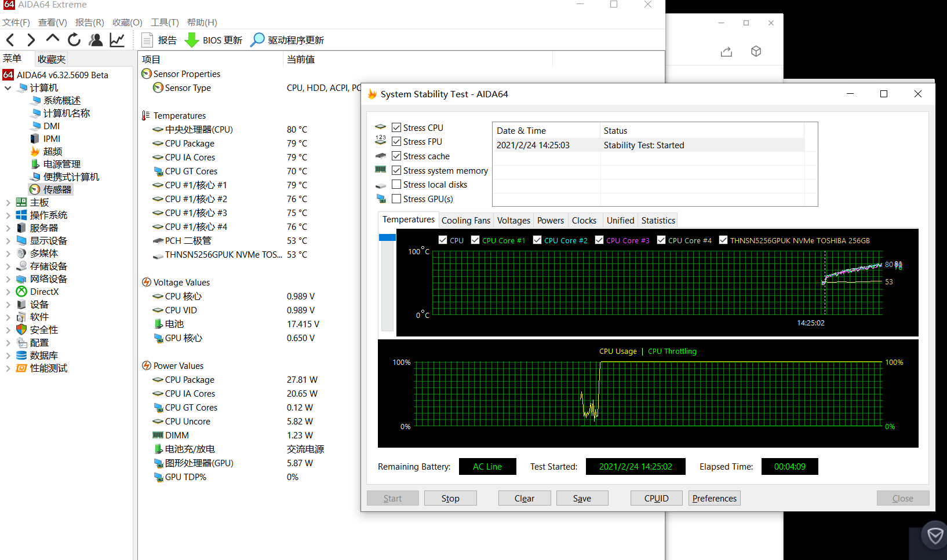
Task: Open the 报告 report button
Action: click(x=159, y=40)
